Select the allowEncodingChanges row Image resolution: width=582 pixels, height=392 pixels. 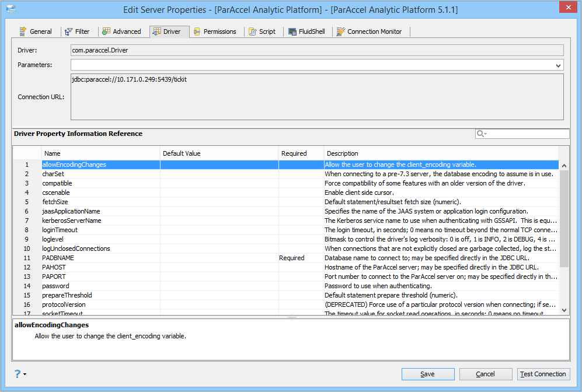pos(286,164)
